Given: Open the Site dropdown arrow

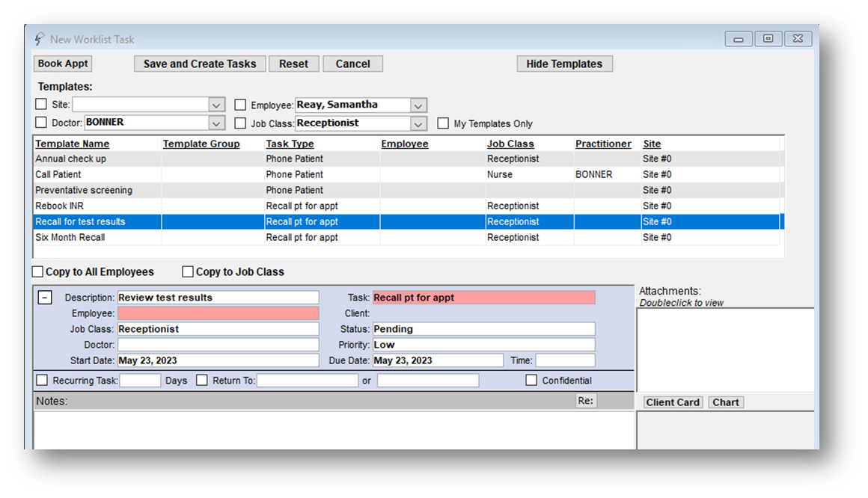Looking at the screenshot, I should click(x=216, y=105).
